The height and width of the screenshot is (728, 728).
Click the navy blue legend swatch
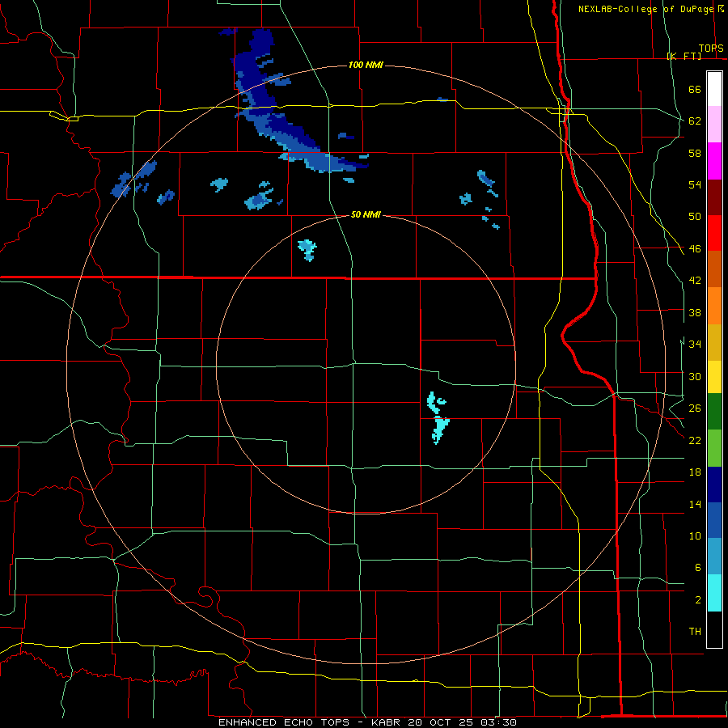coord(714,485)
